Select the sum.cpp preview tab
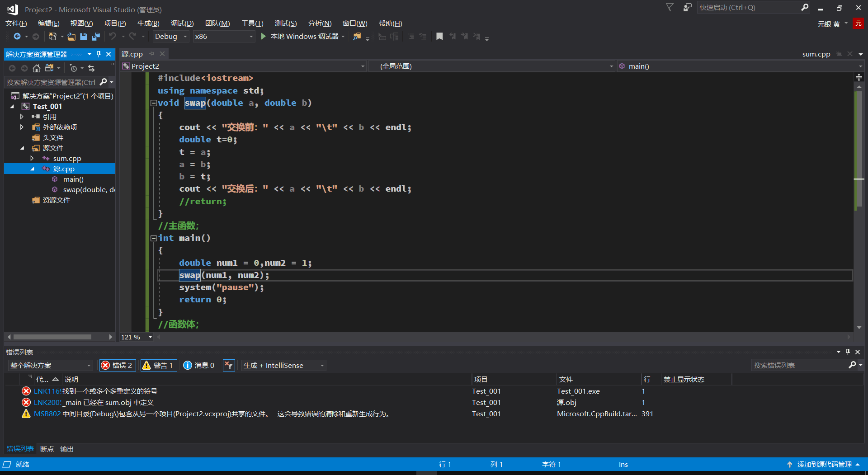 pos(816,54)
